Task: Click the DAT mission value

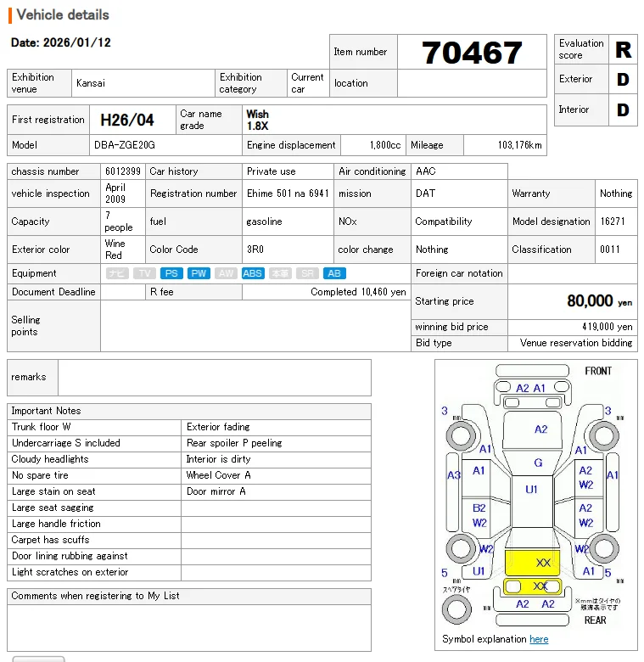Action: (425, 194)
